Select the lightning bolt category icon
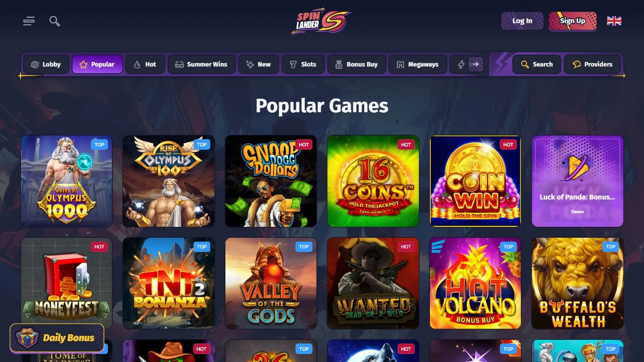The width and height of the screenshot is (644, 362). pos(461,64)
